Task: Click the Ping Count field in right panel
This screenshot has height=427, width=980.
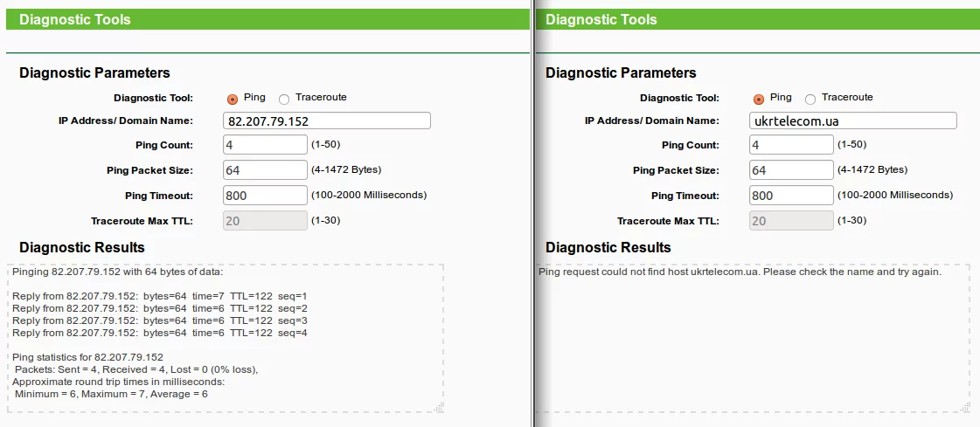Action: pyautogui.click(x=792, y=145)
